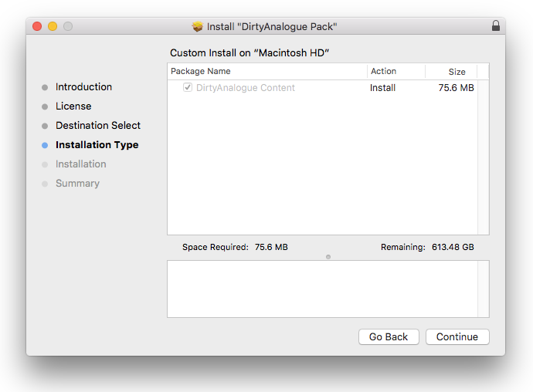Select the Summary step label in the sidebar
Image resolution: width=533 pixels, height=392 pixels.
pos(77,184)
